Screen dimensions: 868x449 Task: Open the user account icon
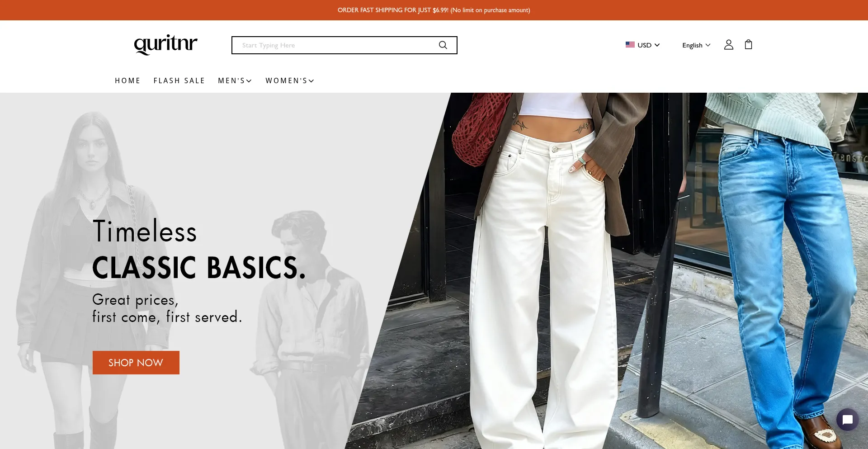[x=728, y=45]
